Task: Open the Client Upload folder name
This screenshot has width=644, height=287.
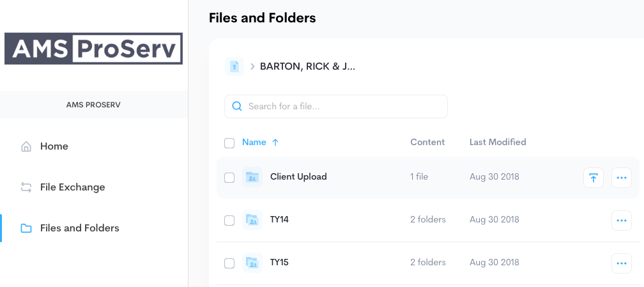Action: (298, 177)
